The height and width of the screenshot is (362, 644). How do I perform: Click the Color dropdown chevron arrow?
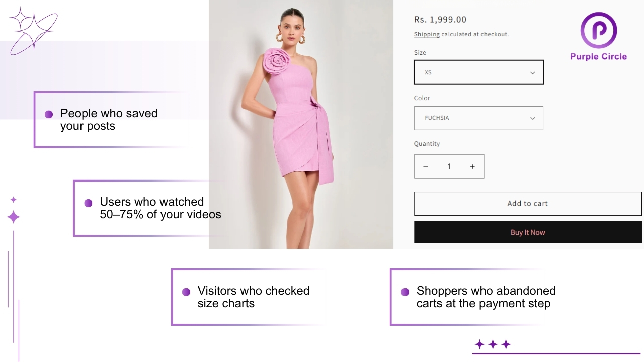click(533, 118)
